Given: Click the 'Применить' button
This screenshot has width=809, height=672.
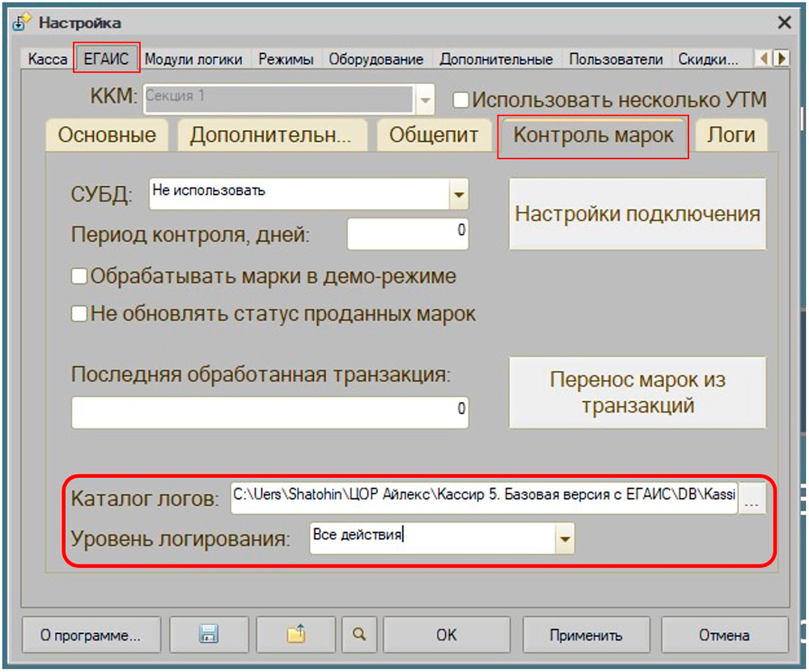Looking at the screenshot, I should coord(586,635).
